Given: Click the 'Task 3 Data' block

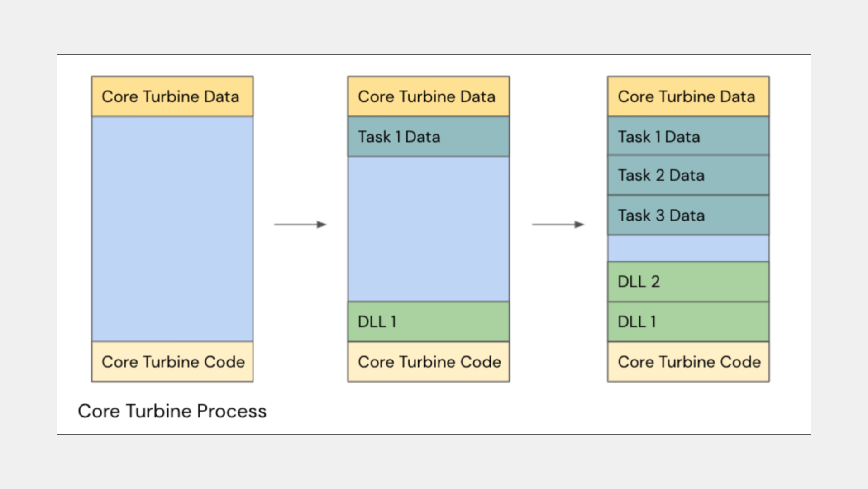Looking at the screenshot, I should 688,215.
